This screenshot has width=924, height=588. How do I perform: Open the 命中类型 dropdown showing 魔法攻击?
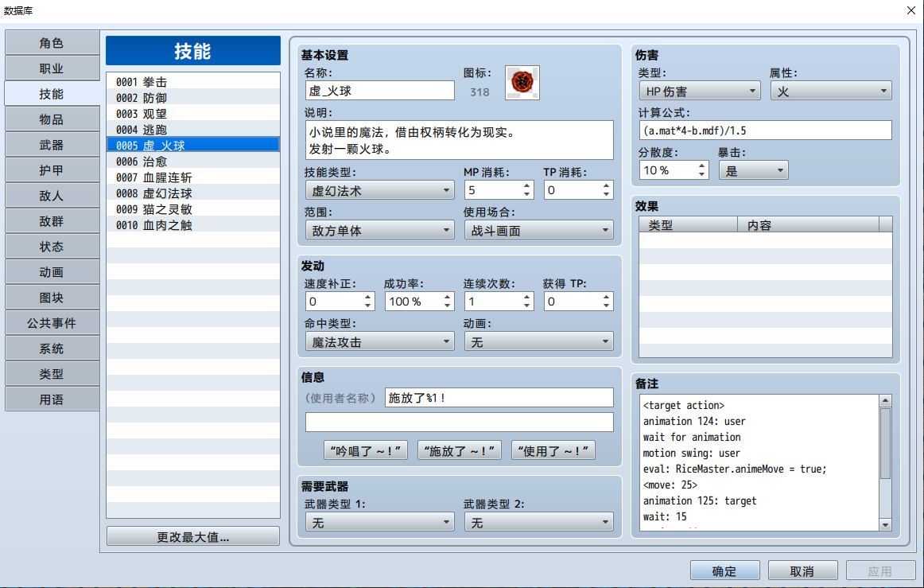click(379, 341)
